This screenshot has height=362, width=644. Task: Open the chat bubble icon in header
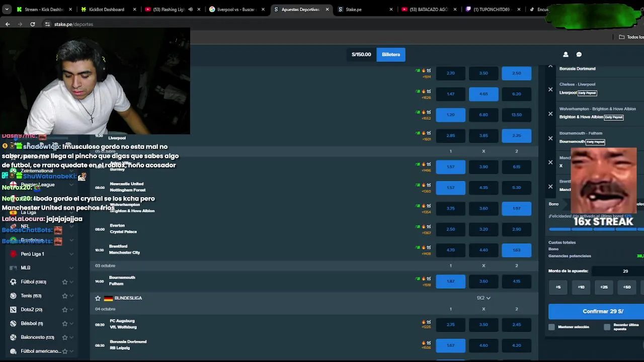pos(579,54)
